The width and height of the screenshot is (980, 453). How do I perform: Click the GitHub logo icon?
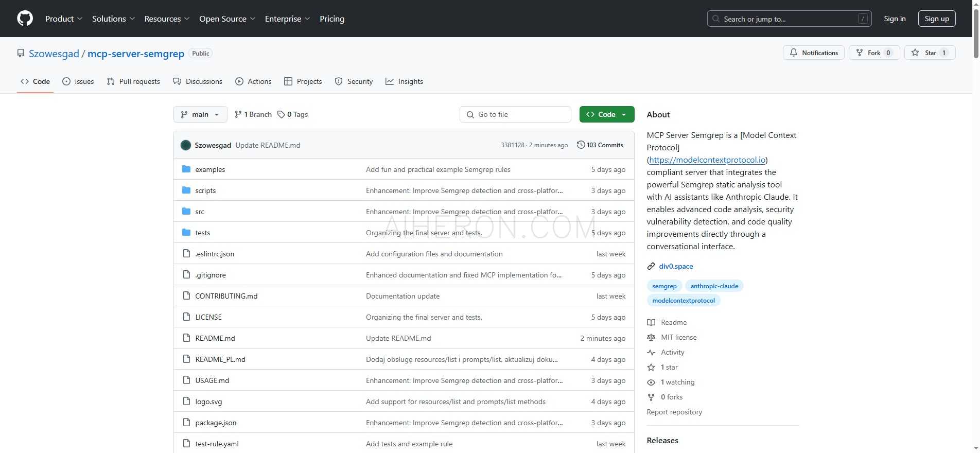tap(25, 19)
